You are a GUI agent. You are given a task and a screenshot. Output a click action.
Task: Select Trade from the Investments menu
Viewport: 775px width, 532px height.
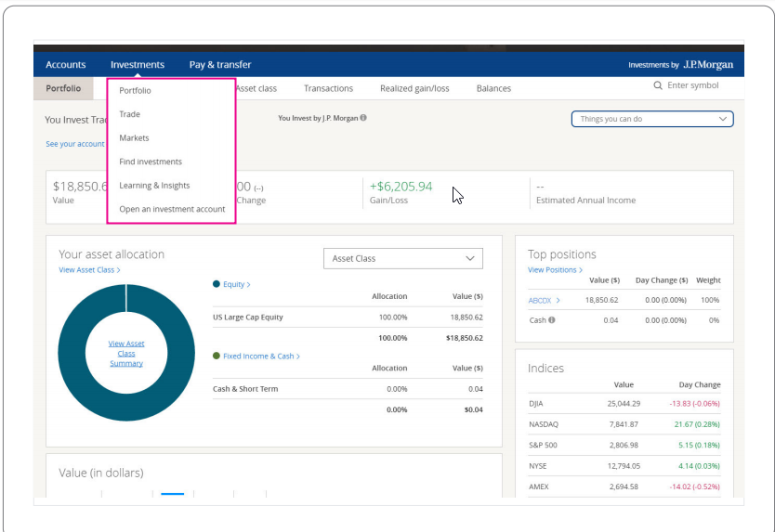tap(129, 114)
